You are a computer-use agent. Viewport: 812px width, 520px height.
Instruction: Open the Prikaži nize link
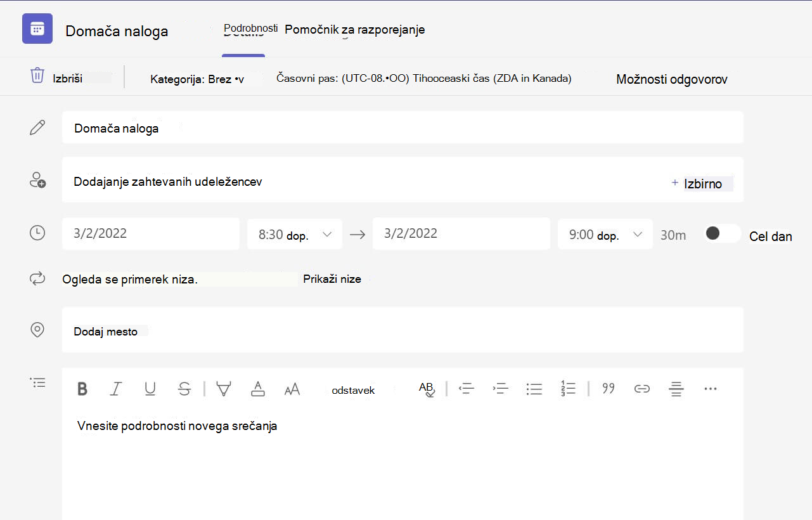(x=332, y=279)
